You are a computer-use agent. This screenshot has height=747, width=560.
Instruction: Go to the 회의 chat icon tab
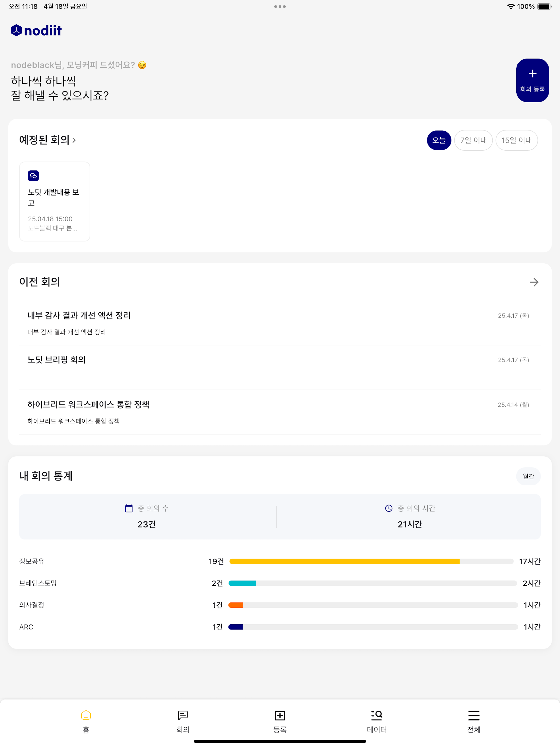[x=183, y=716]
